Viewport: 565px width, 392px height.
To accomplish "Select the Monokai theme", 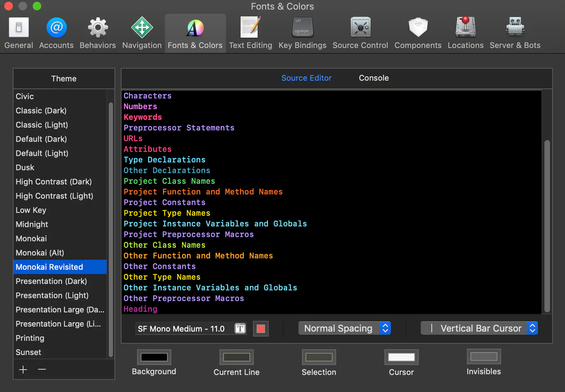I will click(x=60, y=238).
